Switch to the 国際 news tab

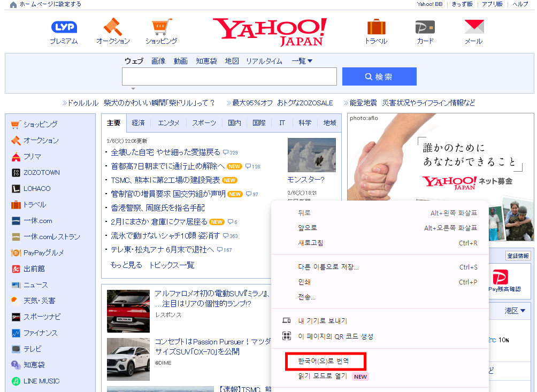[x=259, y=123]
